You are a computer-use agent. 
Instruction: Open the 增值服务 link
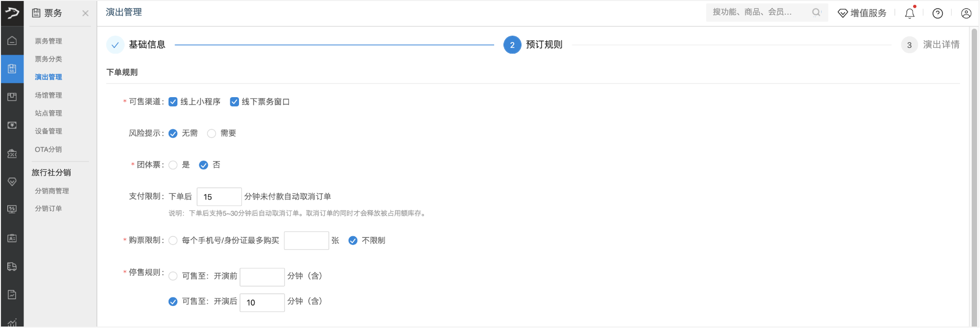point(862,13)
